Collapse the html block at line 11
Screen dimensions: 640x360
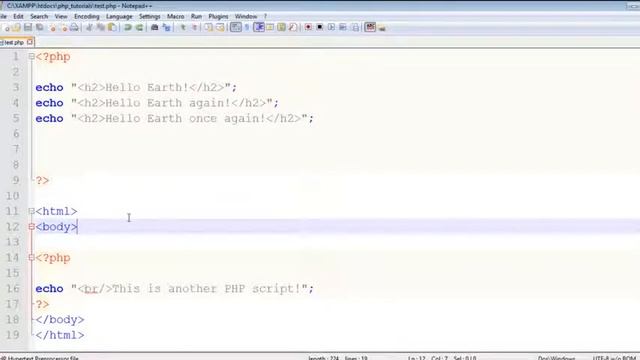click(x=31, y=211)
